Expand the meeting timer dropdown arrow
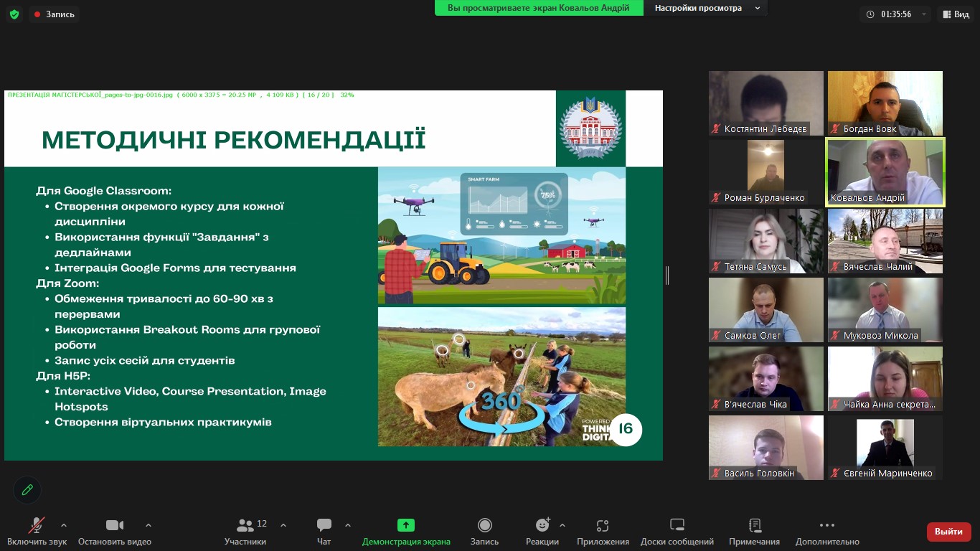980x551 pixels. click(924, 14)
